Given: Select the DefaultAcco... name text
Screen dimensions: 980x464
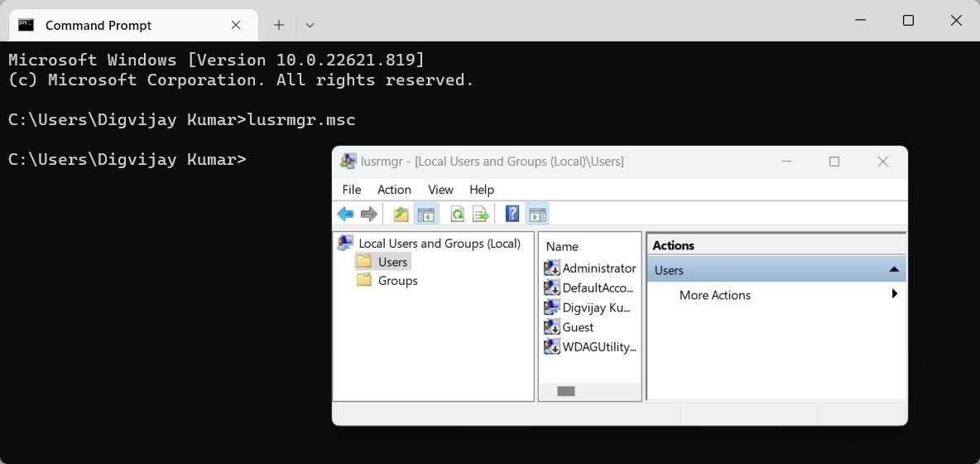Looking at the screenshot, I should [x=598, y=288].
